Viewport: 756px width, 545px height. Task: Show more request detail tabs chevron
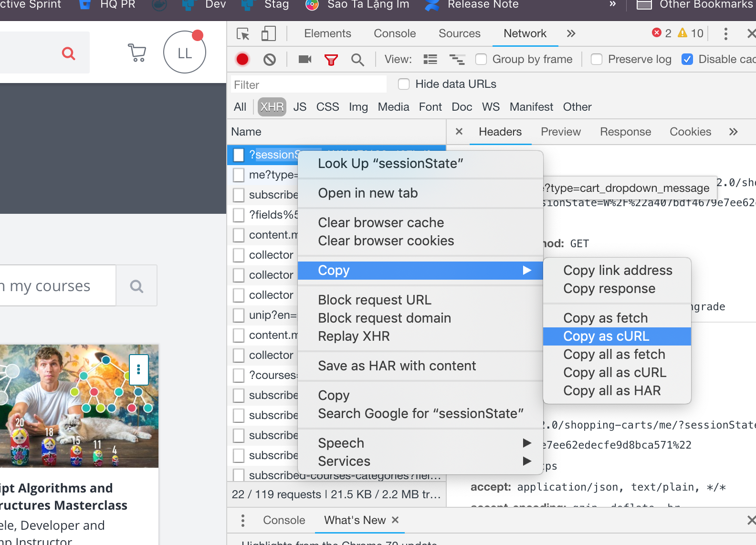[733, 132]
